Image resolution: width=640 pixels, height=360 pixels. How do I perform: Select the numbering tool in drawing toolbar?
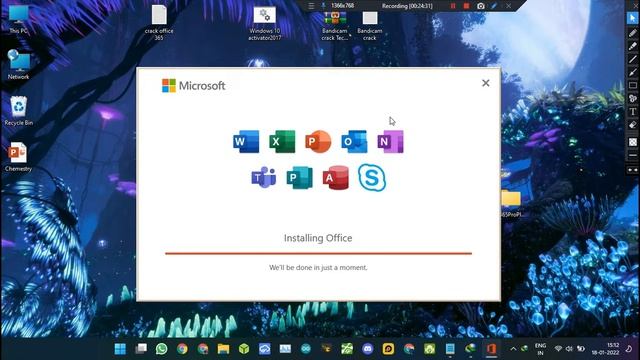point(633,98)
